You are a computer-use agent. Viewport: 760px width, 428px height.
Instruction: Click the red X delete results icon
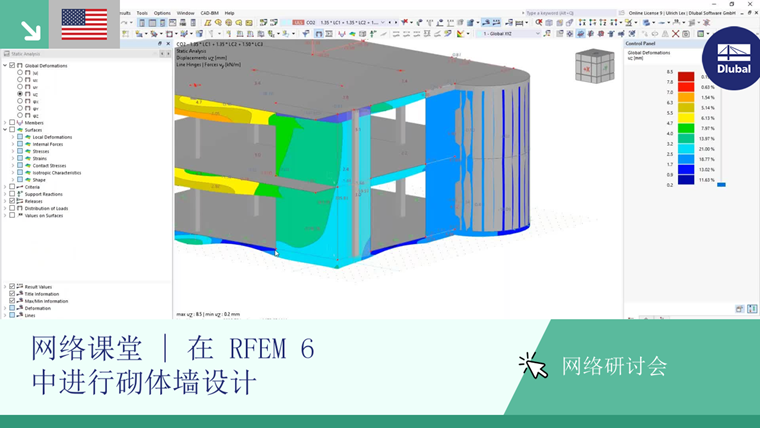pyautogui.click(x=675, y=34)
